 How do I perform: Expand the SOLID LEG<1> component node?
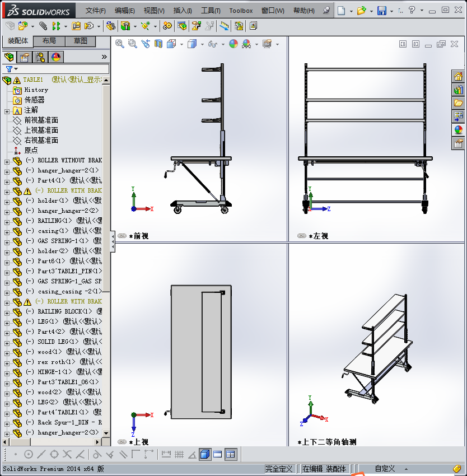pyautogui.click(x=7, y=343)
